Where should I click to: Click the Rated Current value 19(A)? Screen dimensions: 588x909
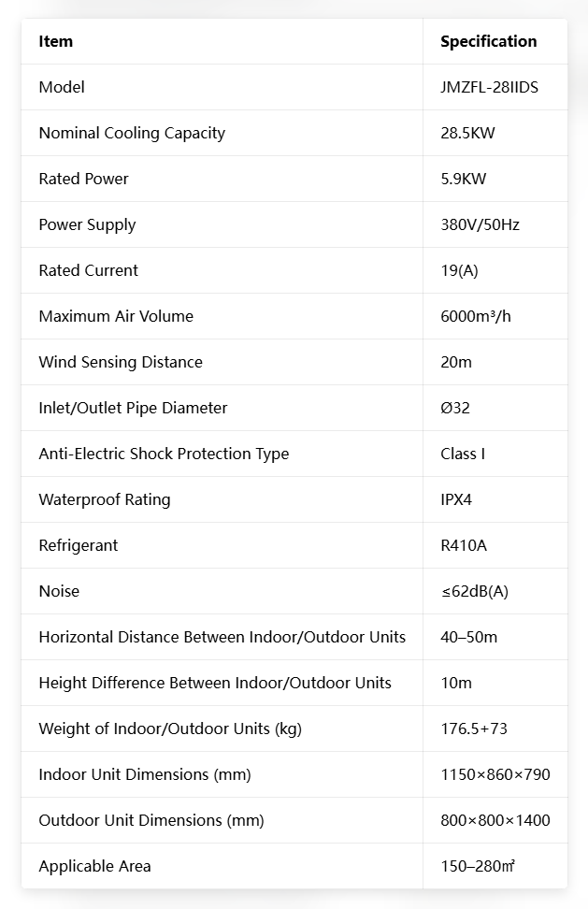pos(459,270)
